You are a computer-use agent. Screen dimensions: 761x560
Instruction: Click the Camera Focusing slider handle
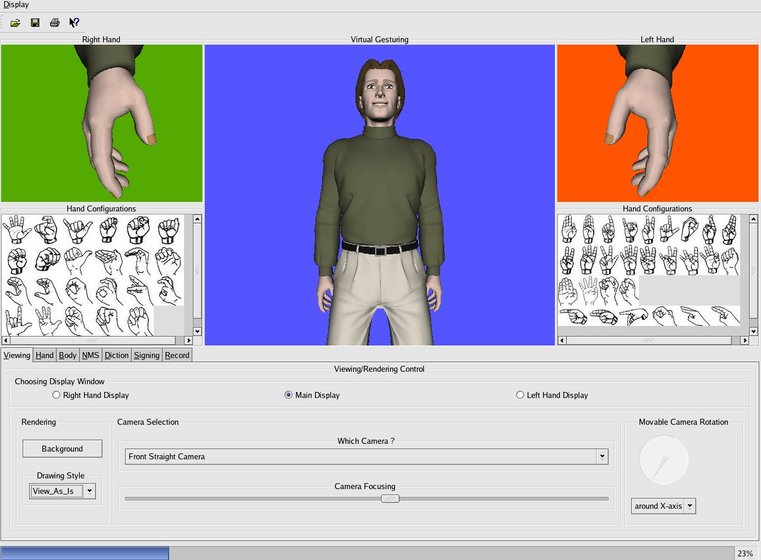coord(390,498)
